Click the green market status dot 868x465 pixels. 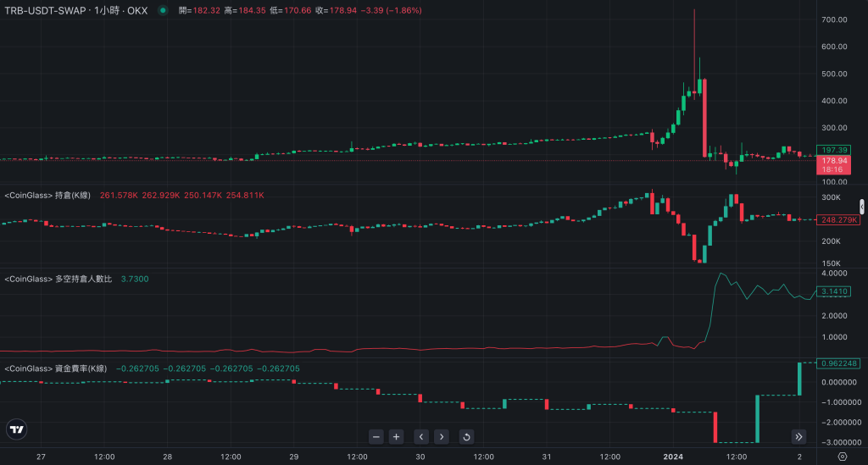[x=163, y=10]
